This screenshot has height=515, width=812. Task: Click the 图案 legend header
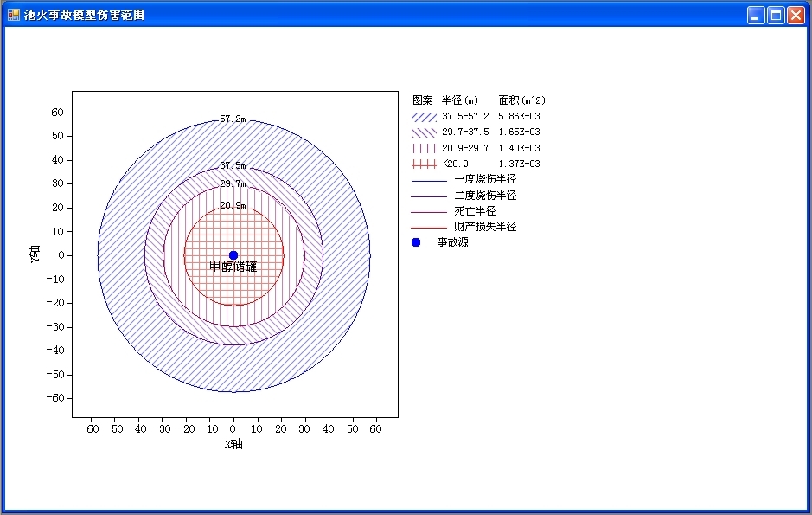423,100
